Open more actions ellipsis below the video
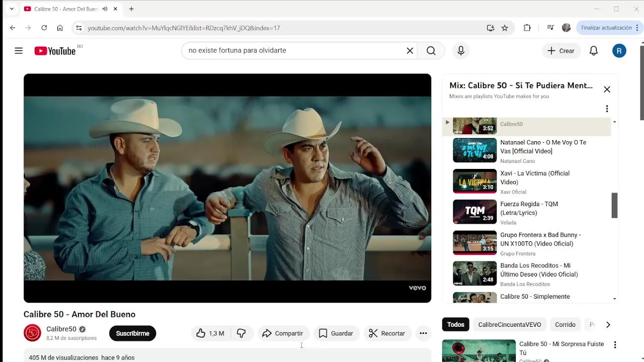 click(423, 333)
